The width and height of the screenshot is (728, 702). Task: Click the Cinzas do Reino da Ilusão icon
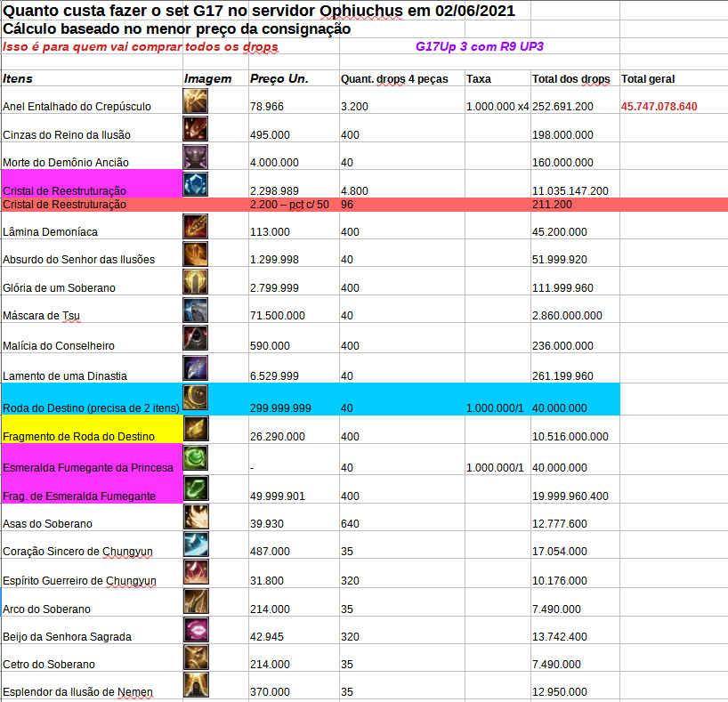[x=196, y=129]
